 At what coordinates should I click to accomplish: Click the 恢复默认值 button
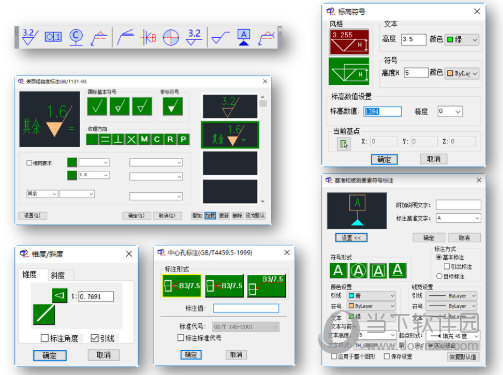pos(463,357)
